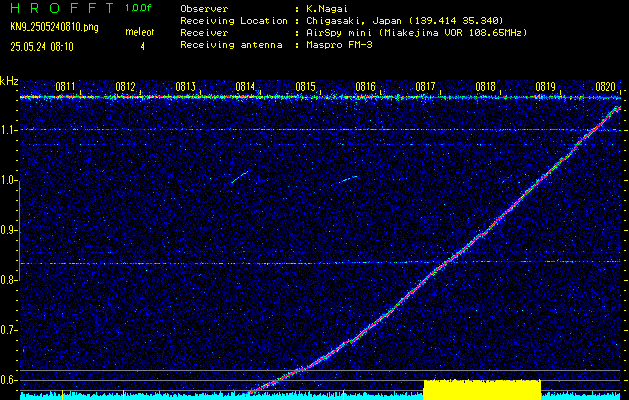Click the meteor count value 4
The height and width of the screenshot is (400, 629).
[142, 47]
